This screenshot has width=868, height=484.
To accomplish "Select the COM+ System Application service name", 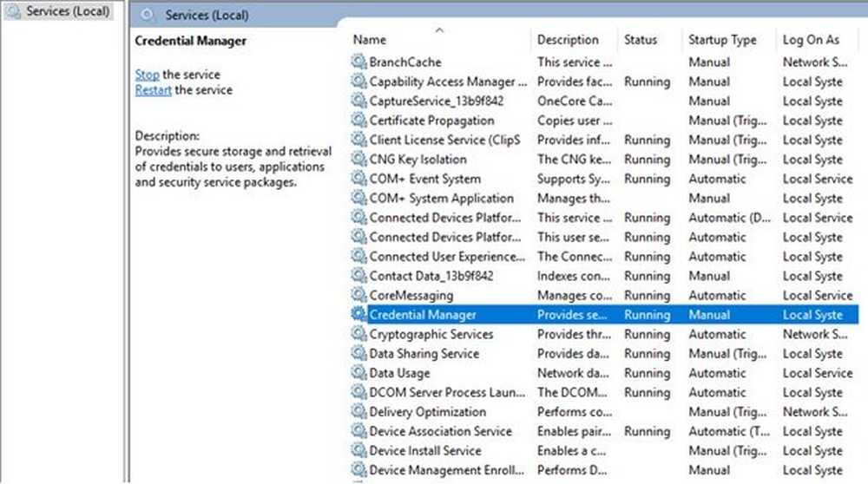I will pyautogui.click(x=441, y=198).
